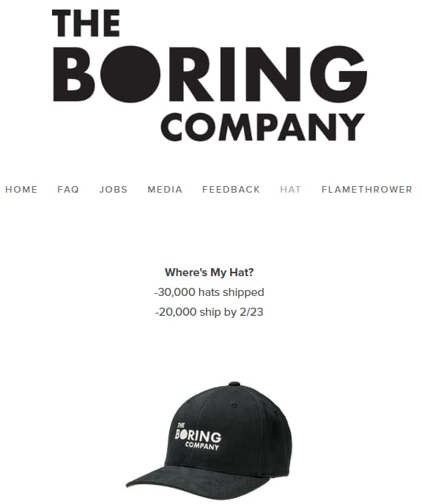Screen dimensions: 422x504
Task: Click the solid circle O in BORING logo
Action: coord(130,74)
